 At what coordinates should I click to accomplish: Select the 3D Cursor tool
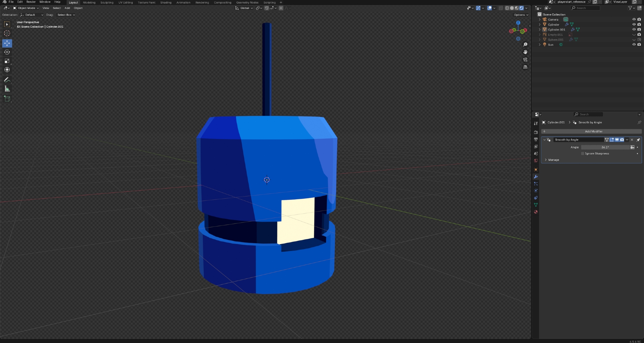[7, 33]
